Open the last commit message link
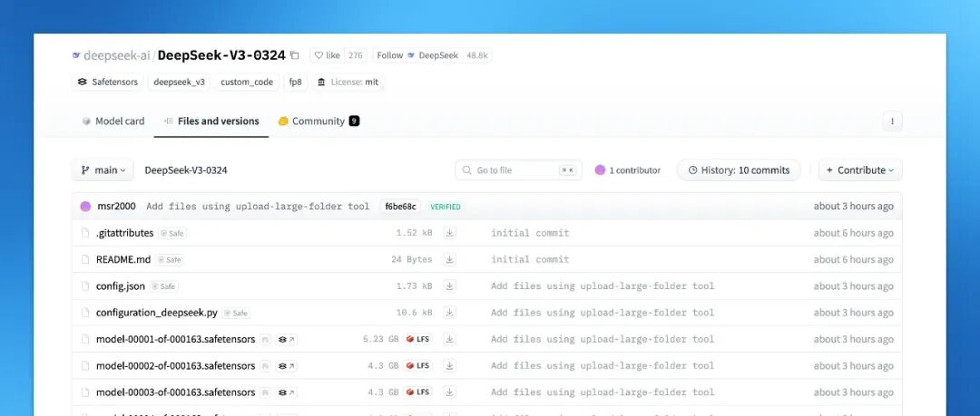980x416 pixels. (258, 207)
